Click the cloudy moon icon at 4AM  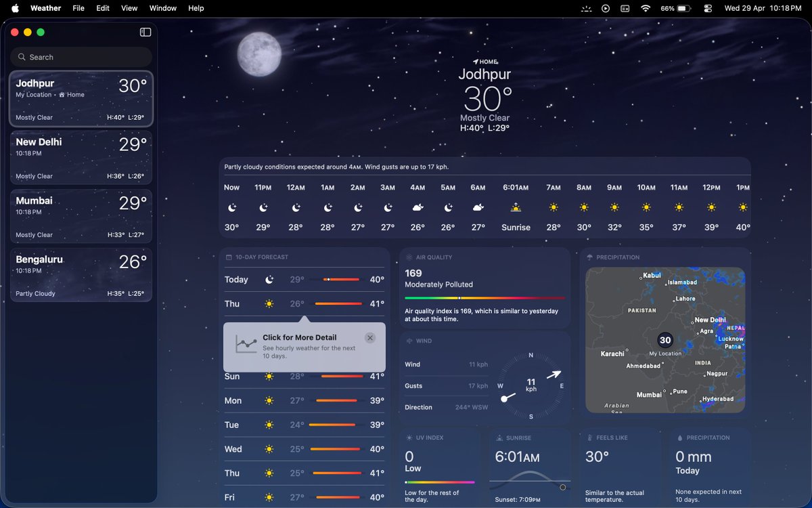coord(418,207)
